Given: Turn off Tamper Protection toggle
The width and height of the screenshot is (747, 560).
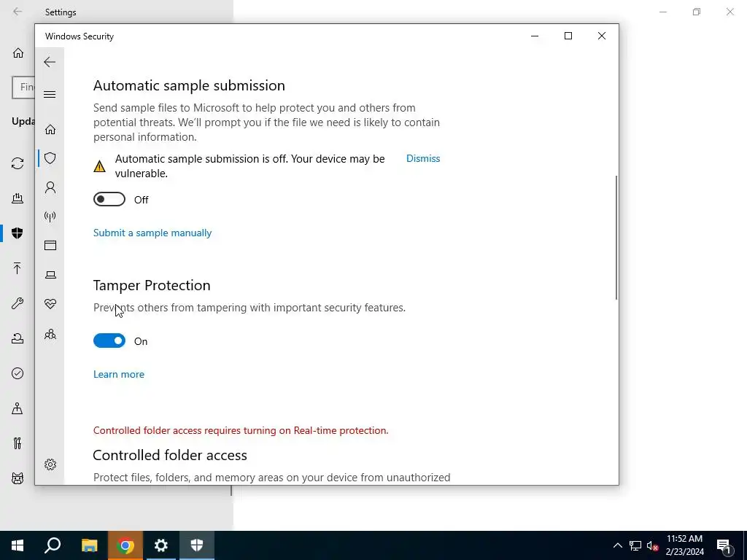Looking at the screenshot, I should (x=109, y=341).
